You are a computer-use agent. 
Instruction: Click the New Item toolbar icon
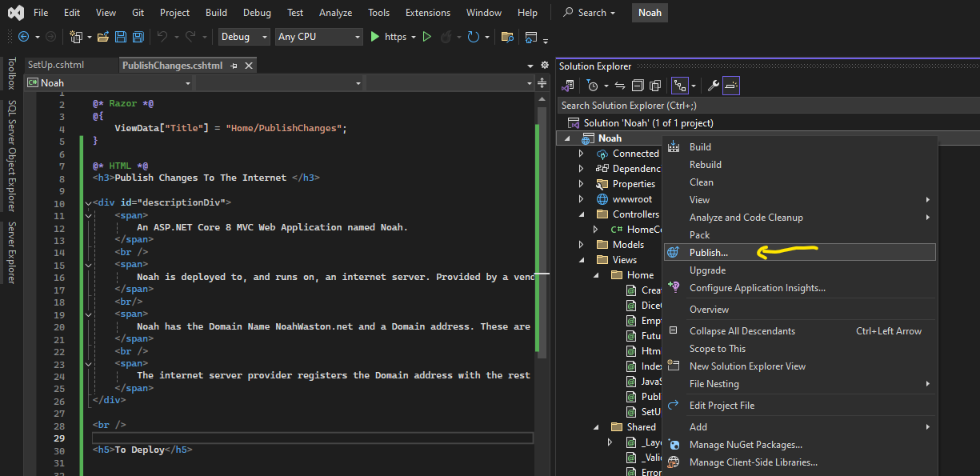point(75,37)
